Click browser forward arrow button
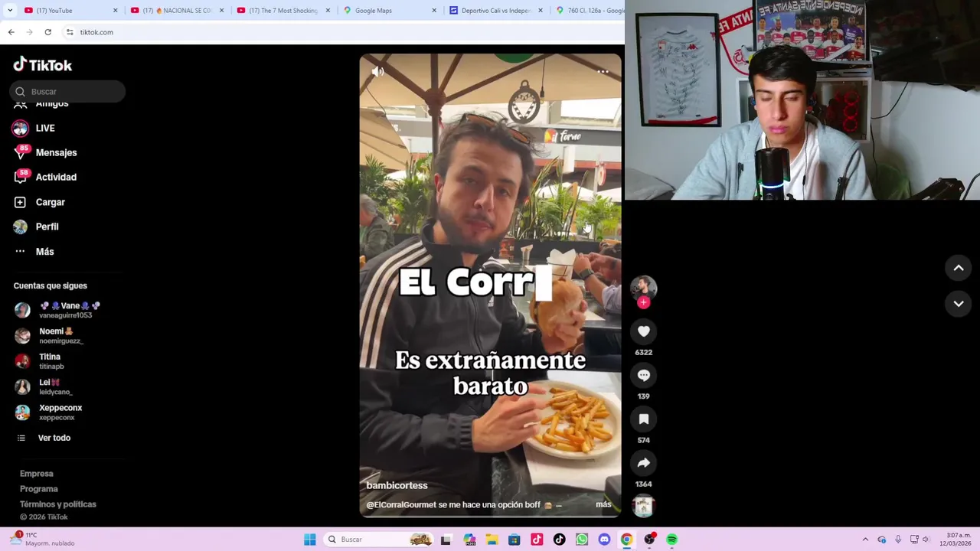980x551 pixels. point(29,32)
